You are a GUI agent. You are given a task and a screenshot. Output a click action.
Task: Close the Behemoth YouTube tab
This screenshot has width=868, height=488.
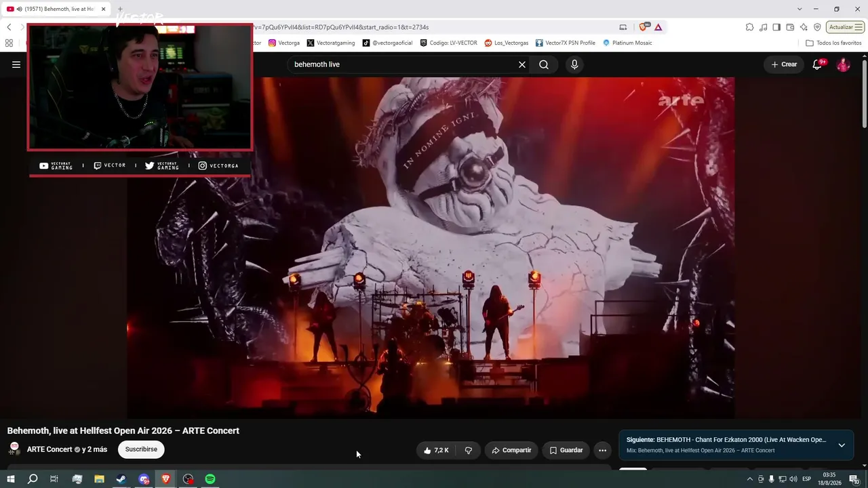point(104,9)
